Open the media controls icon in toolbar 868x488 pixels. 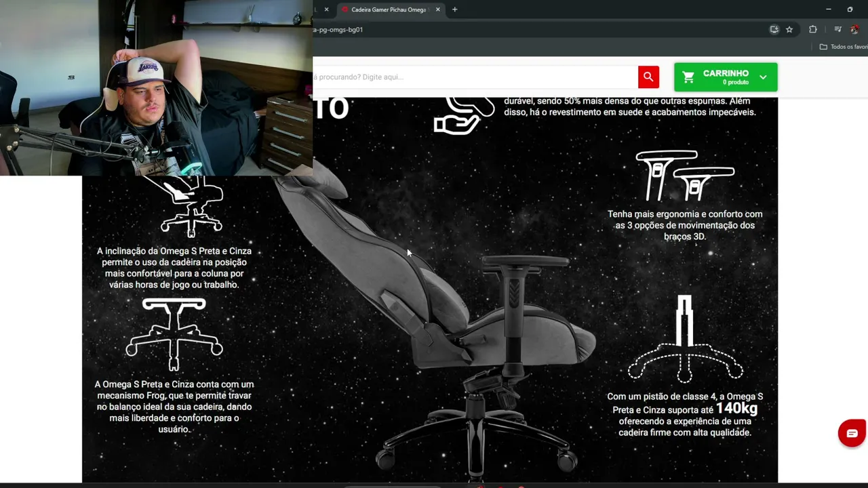pos(837,30)
